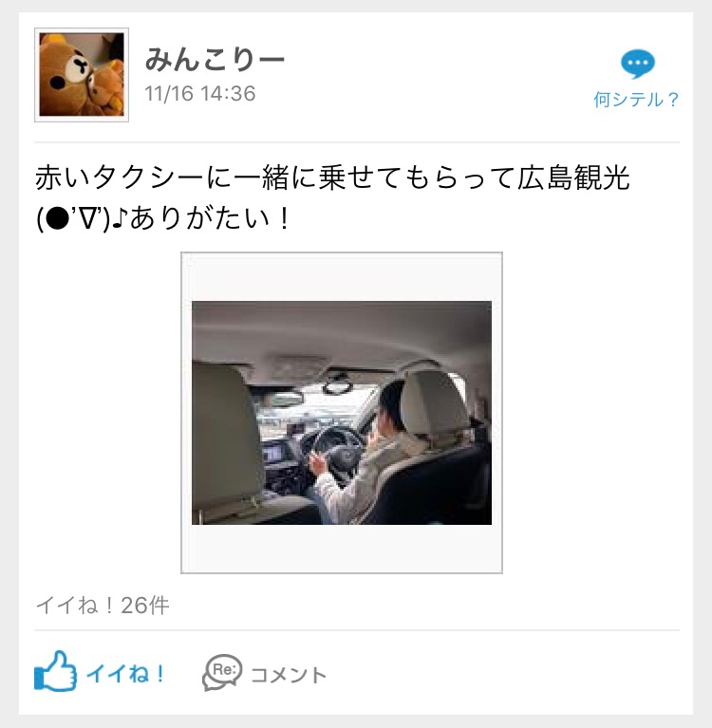Image resolution: width=712 pixels, height=728 pixels.
Task: Click the ありがたい！ kaomoji text line
Action: pos(163,218)
